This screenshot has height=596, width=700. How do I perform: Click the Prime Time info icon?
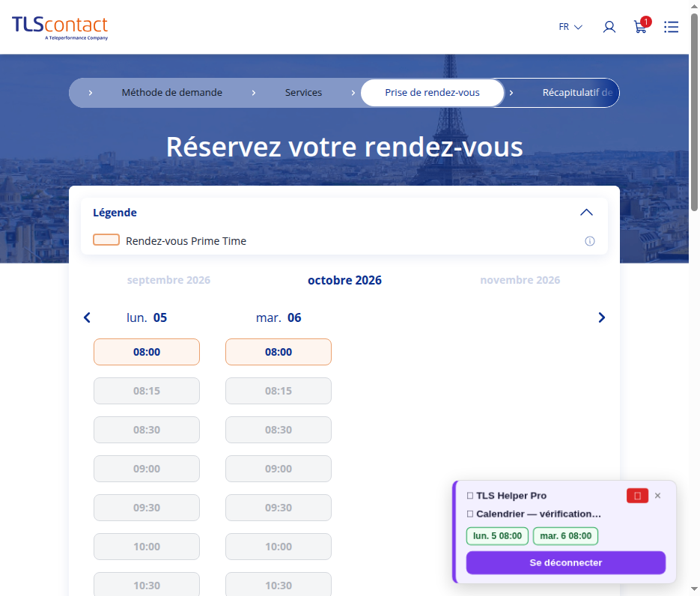[590, 241]
